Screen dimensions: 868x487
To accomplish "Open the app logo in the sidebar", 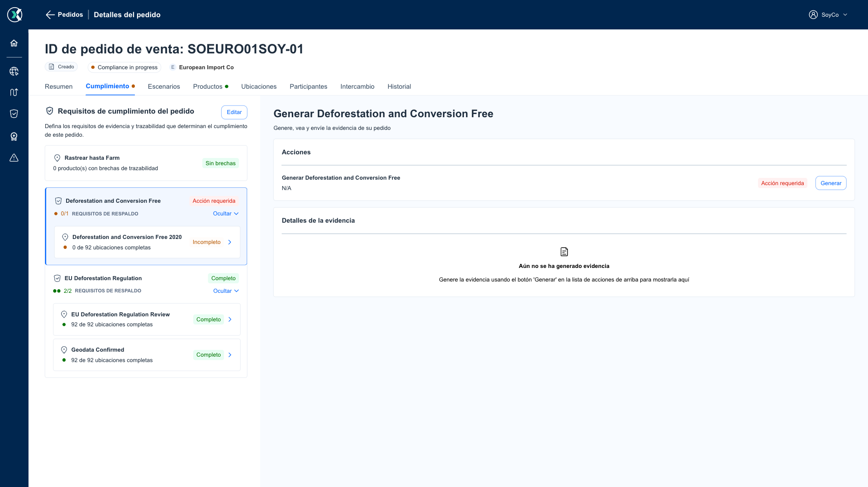I will tap(14, 14).
